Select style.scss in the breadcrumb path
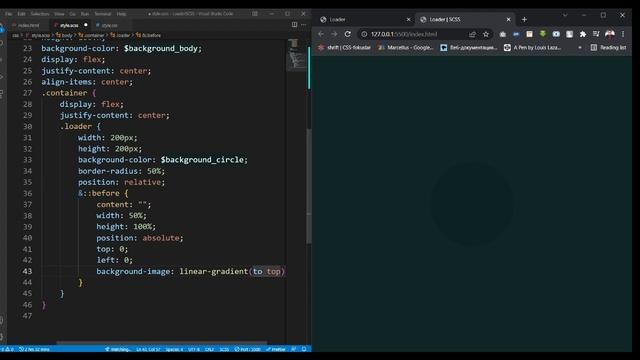Viewport: 640px width, 360px height. coord(38,36)
